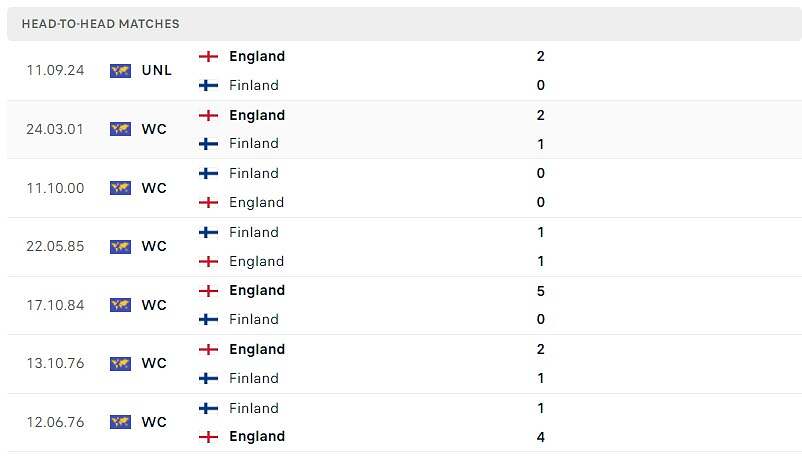Click world map icon beside UNL
This screenshot has height=459, width=802.
click(120, 71)
